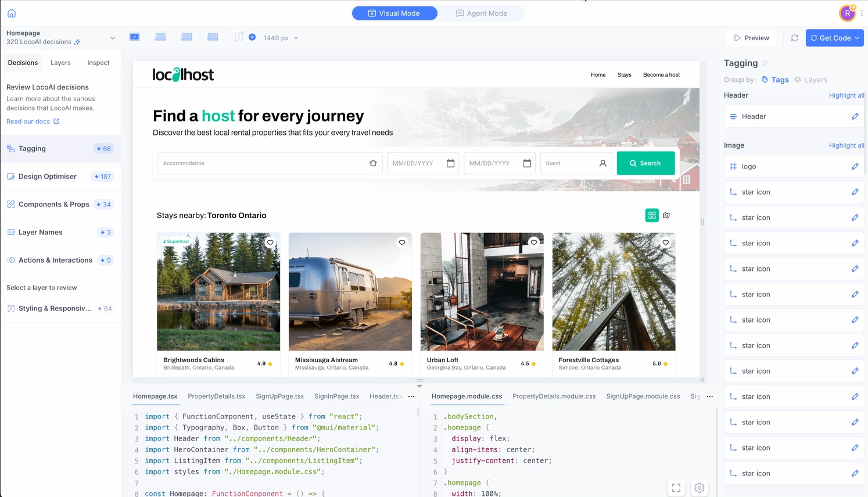
Task: Switch to Visual Mode
Action: click(394, 13)
